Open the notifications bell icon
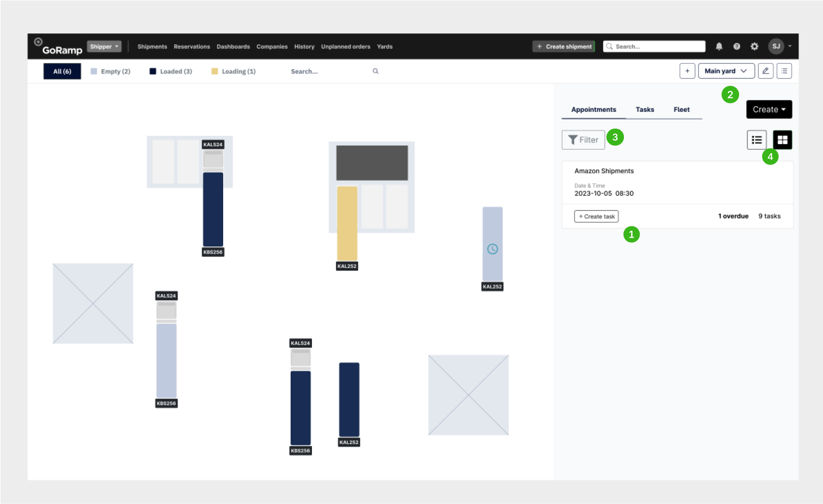The image size is (823, 504). [x=719, y=47]
